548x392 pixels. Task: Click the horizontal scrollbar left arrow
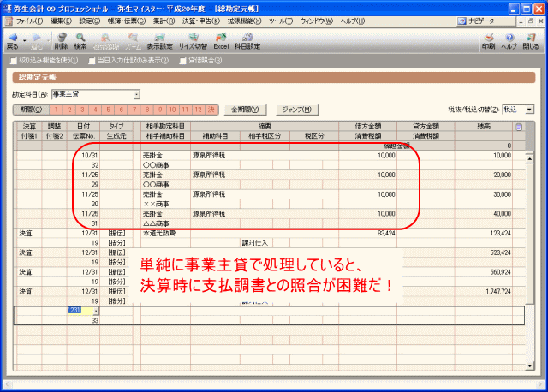click(x=9, y=384)
